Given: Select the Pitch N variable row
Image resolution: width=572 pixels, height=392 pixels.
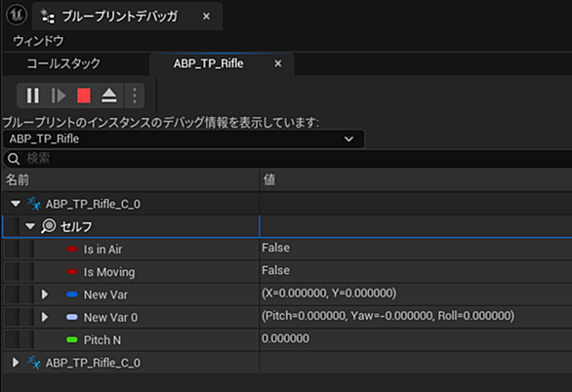Looking at the screenshot, I should click(x=287, y=340).
